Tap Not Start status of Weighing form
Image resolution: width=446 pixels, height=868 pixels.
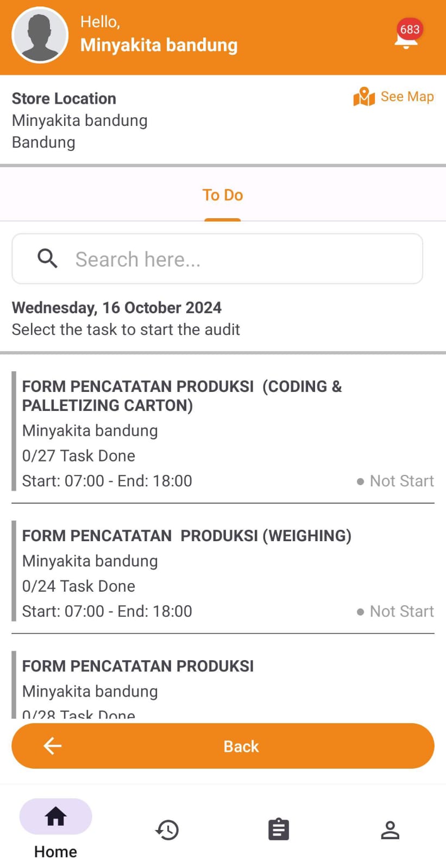point(396,611)
